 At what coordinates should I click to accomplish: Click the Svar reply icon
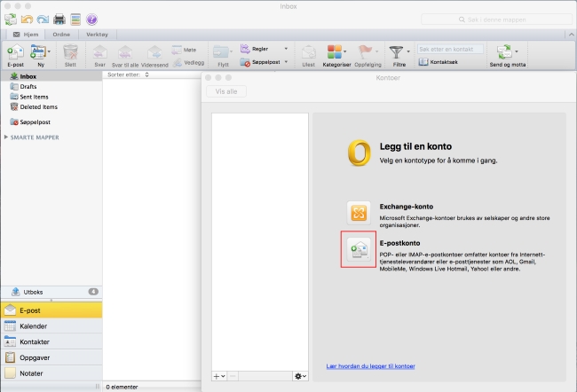(x=99, y=52)
